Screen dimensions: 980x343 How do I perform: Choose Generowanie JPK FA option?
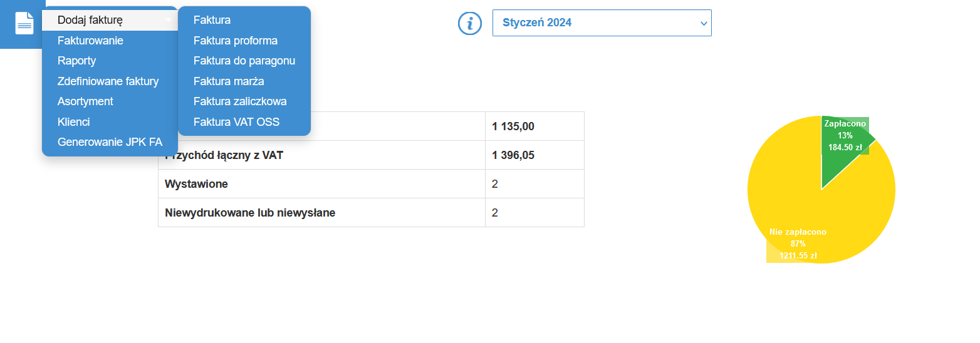click(x=110, y=142)
